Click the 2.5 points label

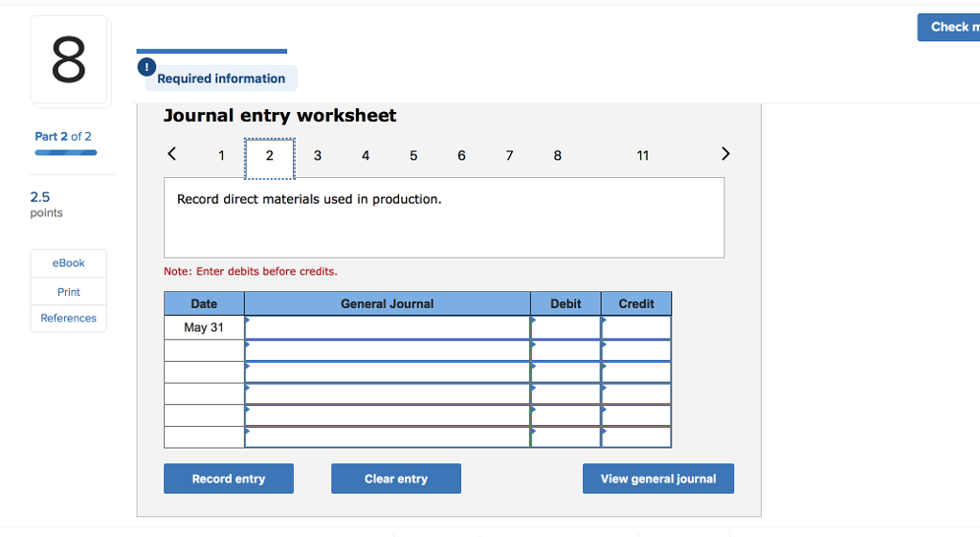click(x=46, y=205)
